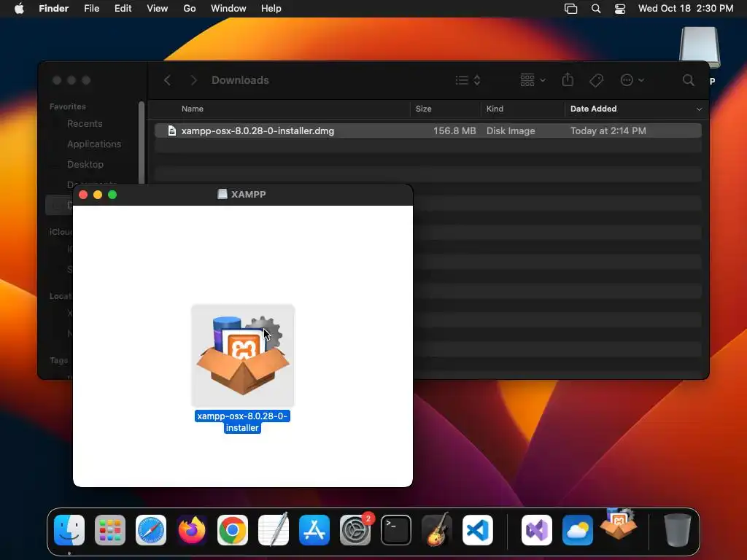747x560 pixels.
Task: Open the More actions dropdown in Downloads
Action: 632,80
